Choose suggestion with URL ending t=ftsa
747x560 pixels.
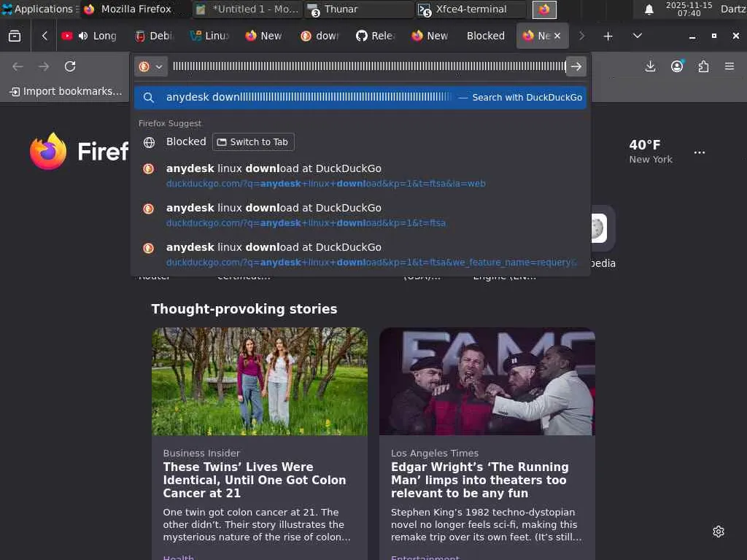coord(360,215)
